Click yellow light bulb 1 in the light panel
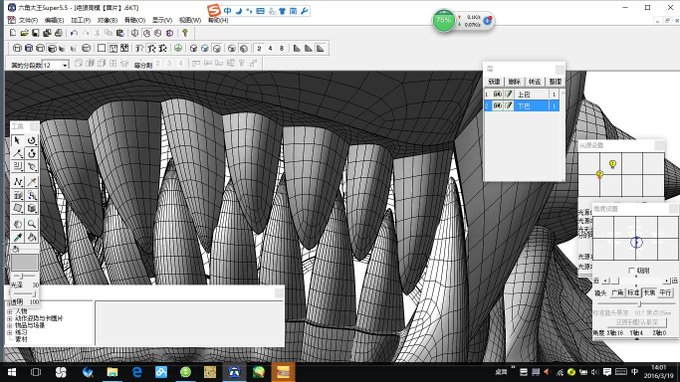The height and width of the screenshot is (382, 680). 612,164
